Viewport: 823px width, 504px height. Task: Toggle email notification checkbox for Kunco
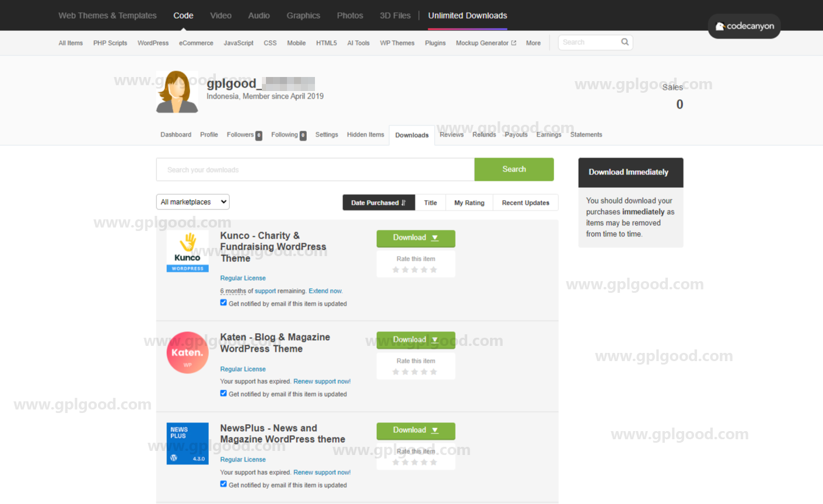[223, 303]
